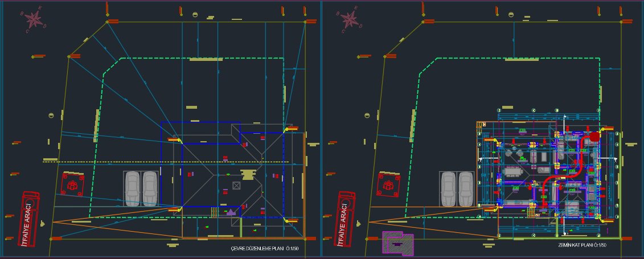
Task: Click the purple symbol at site plan building entrance
Action: [x=231, y=212]
